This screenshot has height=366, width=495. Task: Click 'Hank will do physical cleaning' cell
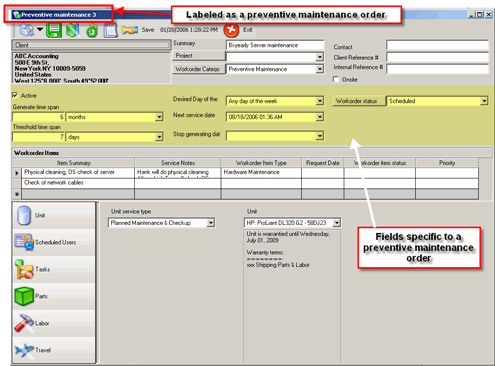178,172
